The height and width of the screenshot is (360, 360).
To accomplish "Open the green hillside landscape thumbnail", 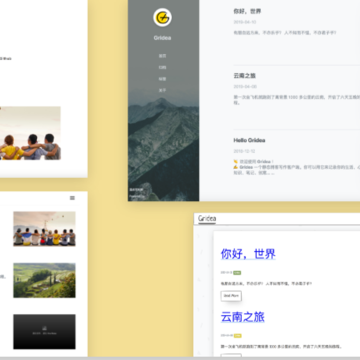I will coord(44,280).
